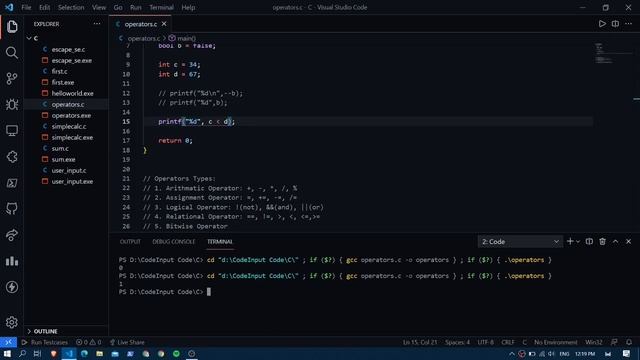Switch to the DEBUG CONSOLE tab
This screenshot has height=360, width=640.
(x=173, y=242)
